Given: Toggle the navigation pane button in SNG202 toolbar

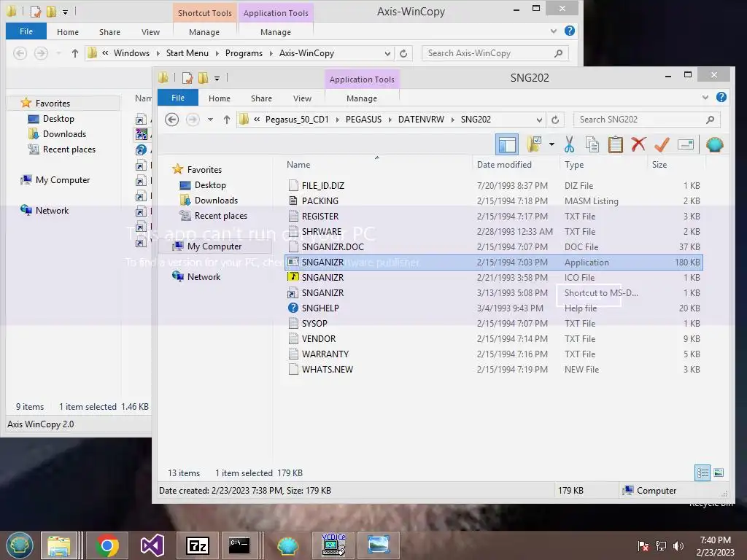Looking at the screenshot, I should (507, 144).
